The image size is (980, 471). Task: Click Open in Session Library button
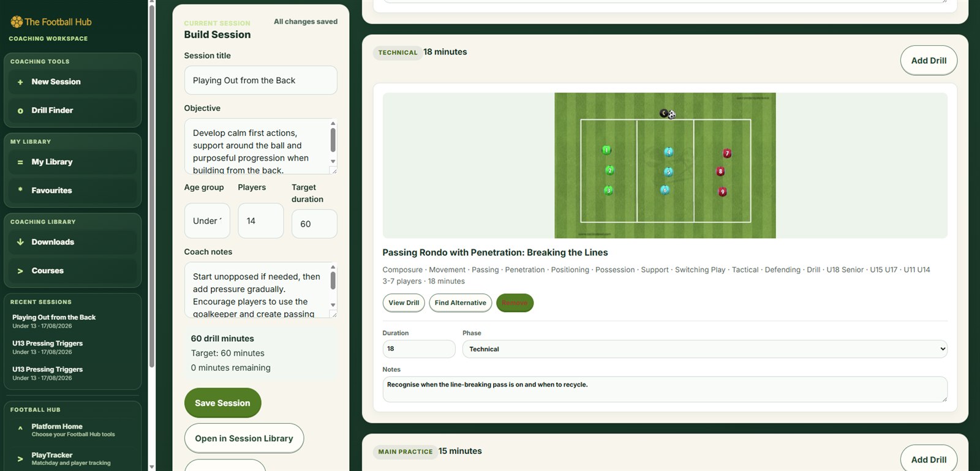click(244, 439)
